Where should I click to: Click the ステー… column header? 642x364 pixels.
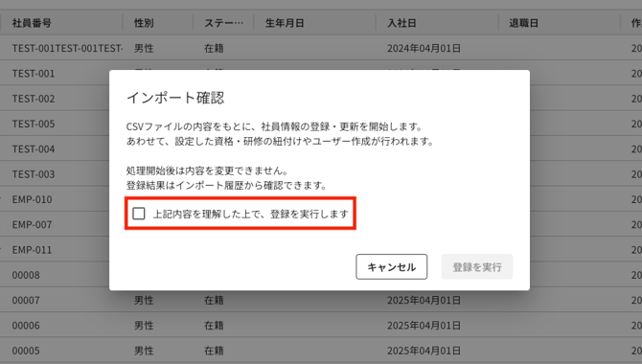223,23
